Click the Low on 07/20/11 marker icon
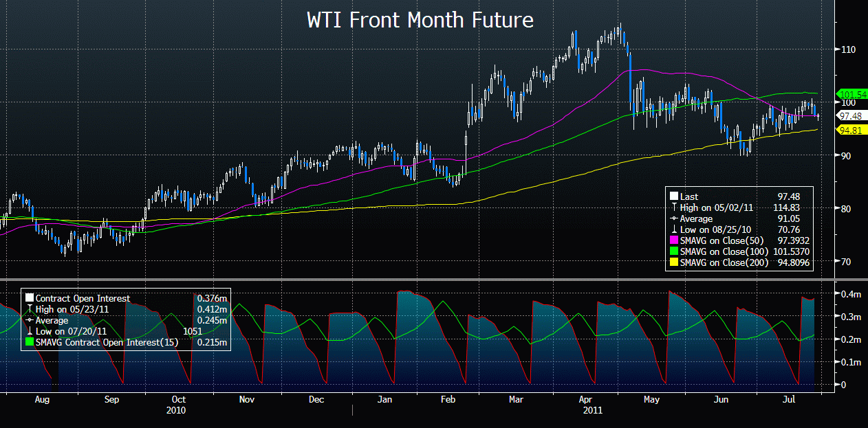 30,331
